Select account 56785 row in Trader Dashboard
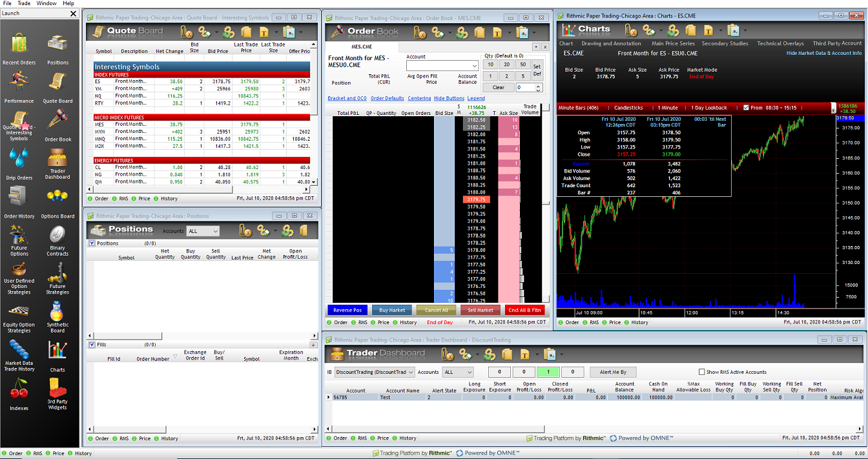Viewport: 868px width, 459px height. pos(594,398)
